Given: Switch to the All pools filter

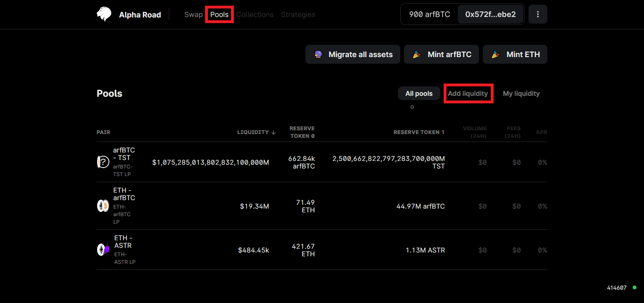Looking at the screenshot, I should pos(419,93).
